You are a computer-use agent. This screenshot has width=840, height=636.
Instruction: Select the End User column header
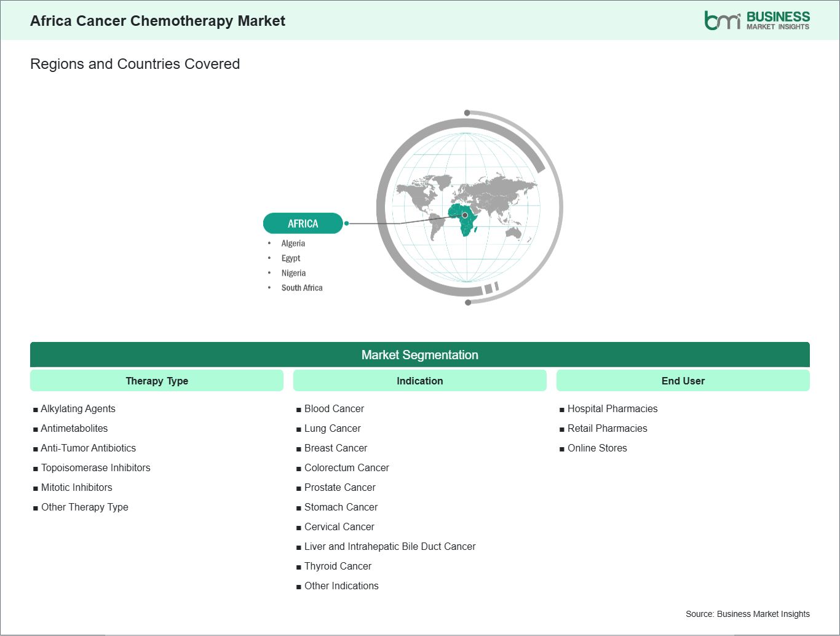click(683, 381)
